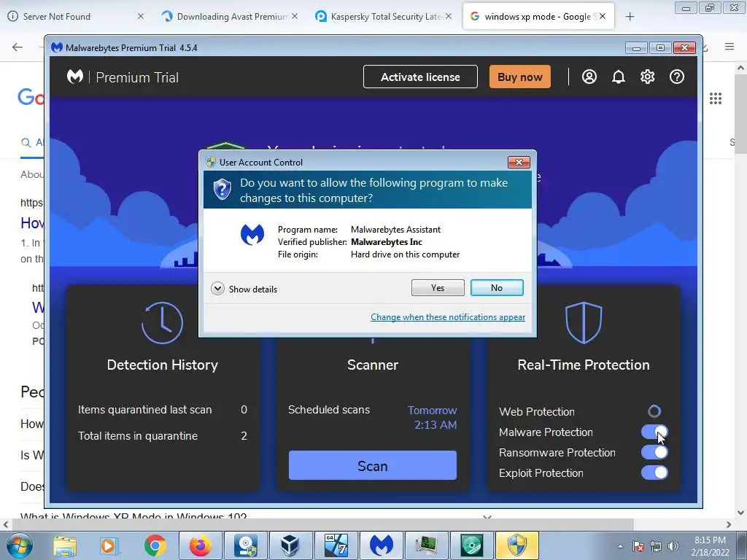Viewport: 747px width, 560px height.
Task: Open Malwarebytes help question mark
Action: click(676, 77)
